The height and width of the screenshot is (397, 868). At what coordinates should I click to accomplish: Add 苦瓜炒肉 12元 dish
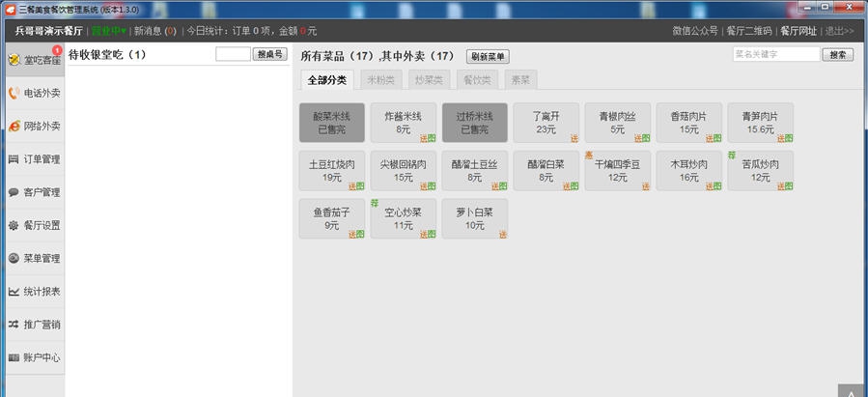click(761, 171)
